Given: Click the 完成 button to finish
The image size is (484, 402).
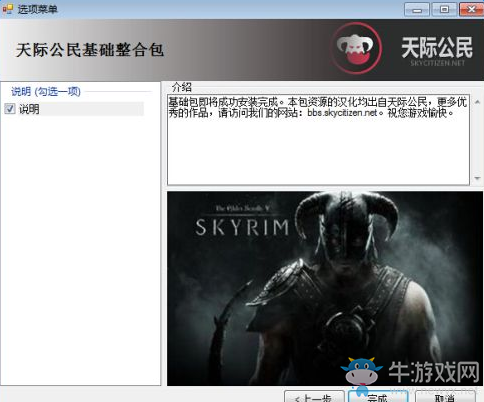Looking at the screenshot, I should coord(378,396).
